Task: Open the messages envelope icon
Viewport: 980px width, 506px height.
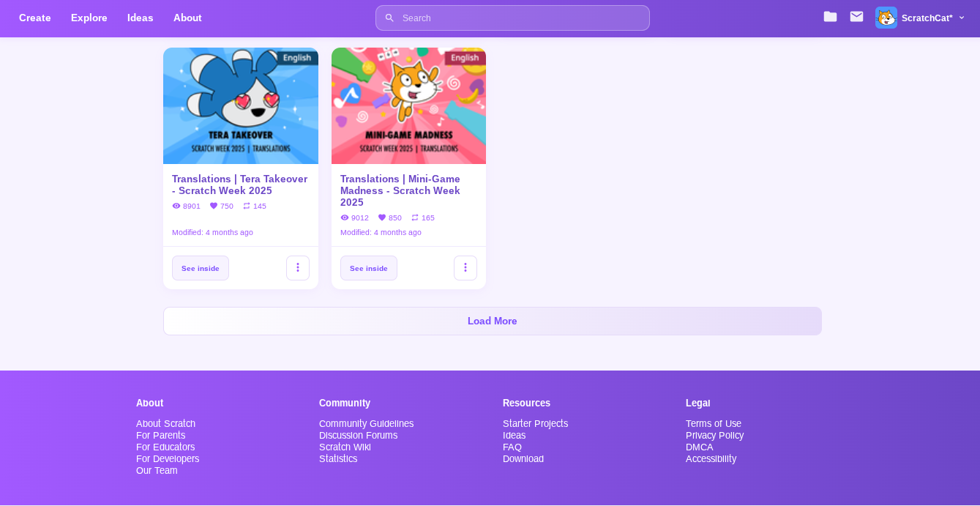Action: [856, 17]
